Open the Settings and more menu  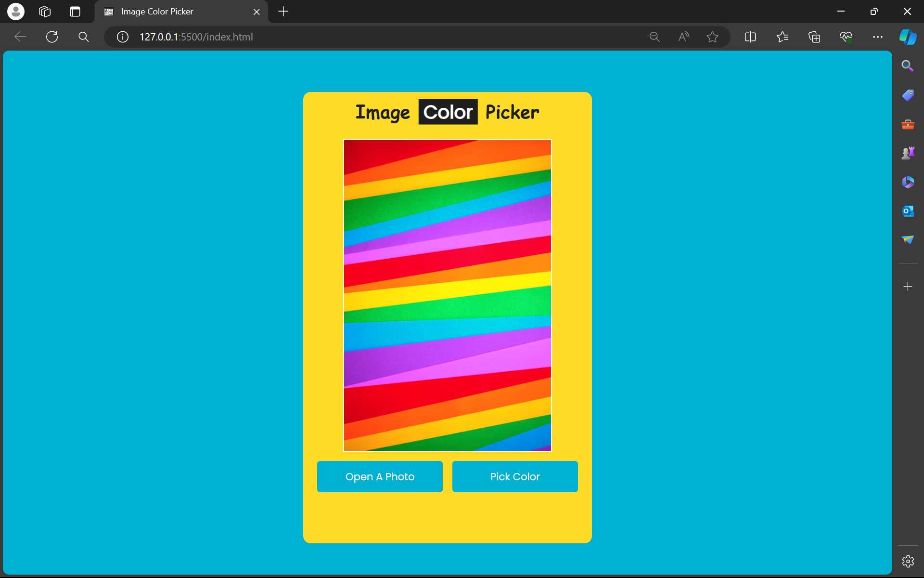coord(878,37)
